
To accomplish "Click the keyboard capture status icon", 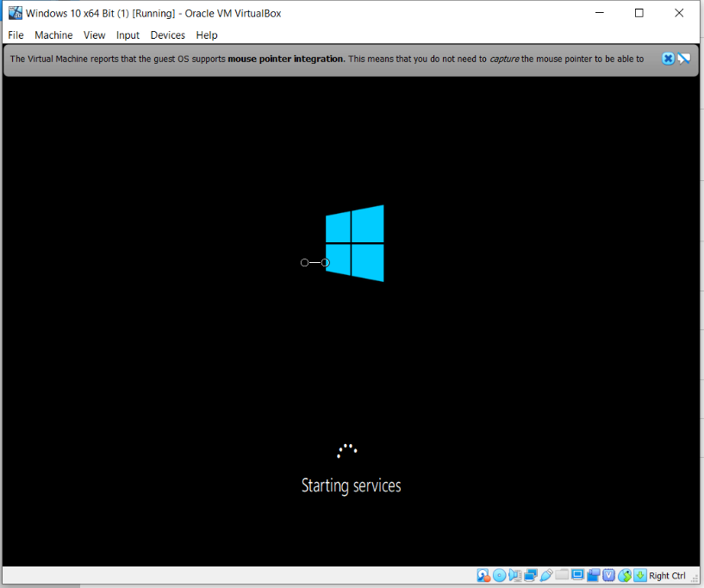I will point(639,575).
